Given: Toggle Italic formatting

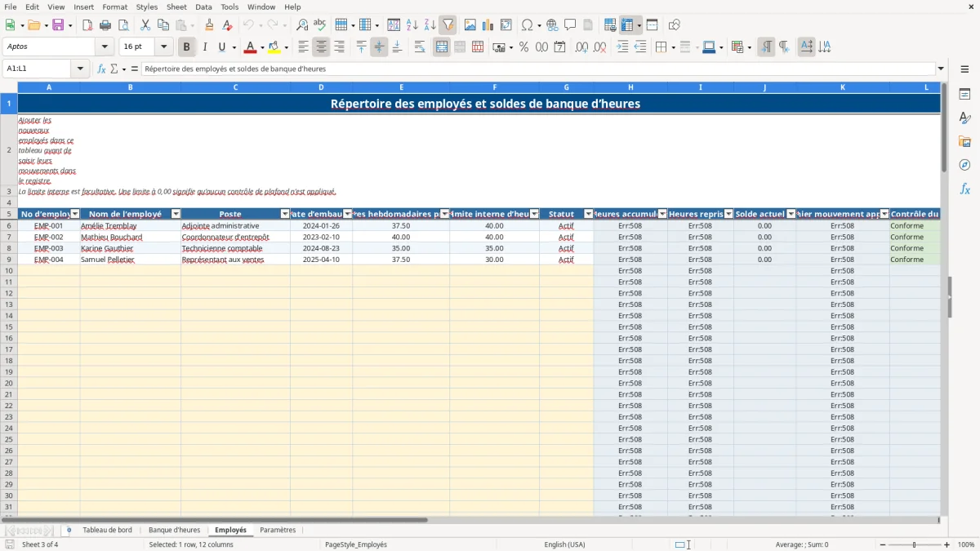Looking at the screenshot, I should click(205, 47).
